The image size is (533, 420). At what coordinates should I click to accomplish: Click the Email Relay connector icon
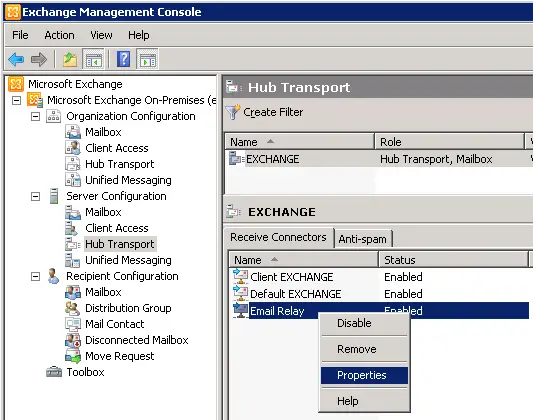coord(240,310)
